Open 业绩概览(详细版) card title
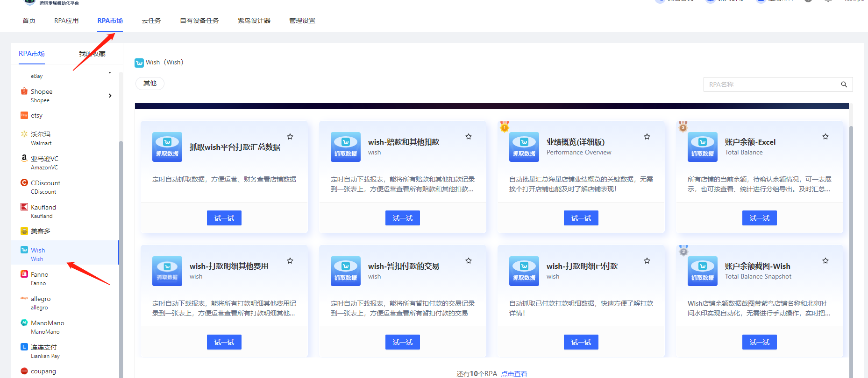The image size is (868, 378). [576, 142]
